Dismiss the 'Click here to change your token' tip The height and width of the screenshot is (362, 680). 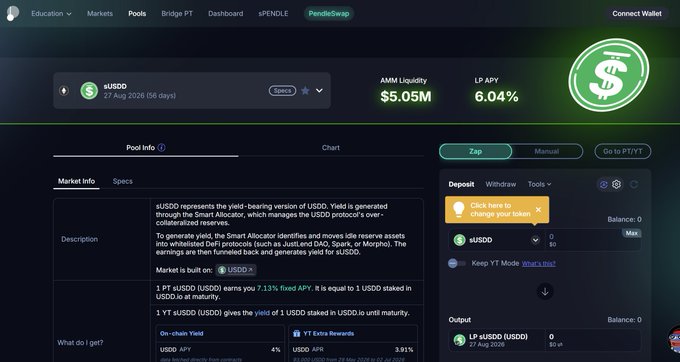point(538,210)
